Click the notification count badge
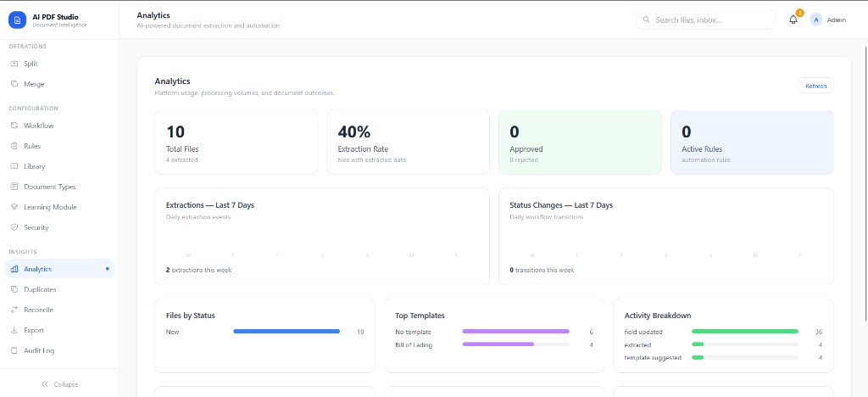 (x=799, y=13)
